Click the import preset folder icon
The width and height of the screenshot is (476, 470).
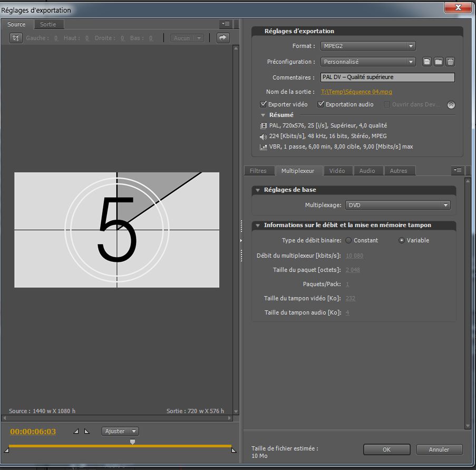(439, 62)
